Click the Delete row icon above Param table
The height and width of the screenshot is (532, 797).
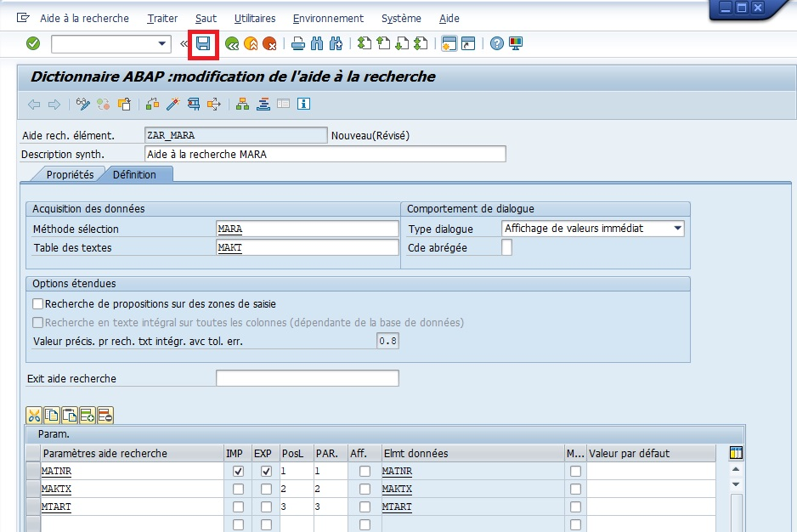tap(105, 416)
